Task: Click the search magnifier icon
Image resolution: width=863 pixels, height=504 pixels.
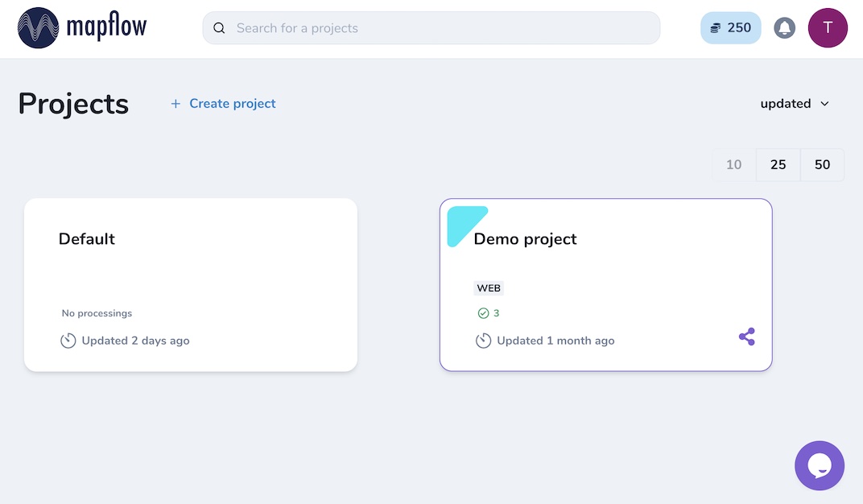Action: tap(219, 28)
